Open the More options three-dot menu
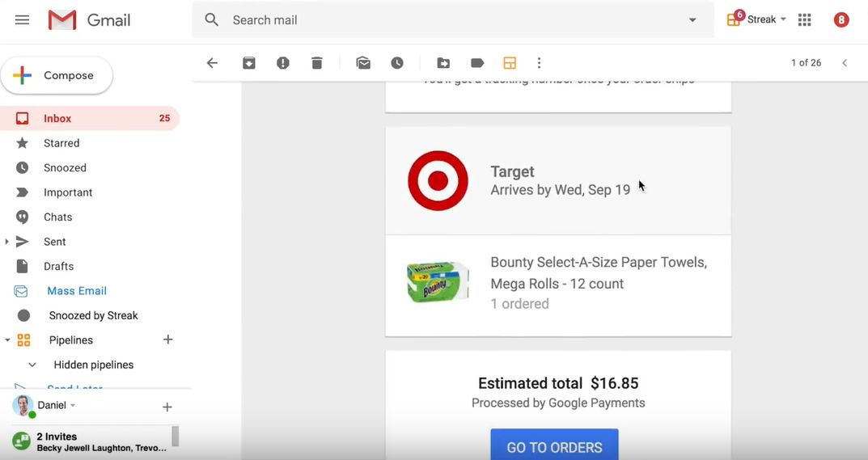868x460 pixels. click(x=540, y=62)
